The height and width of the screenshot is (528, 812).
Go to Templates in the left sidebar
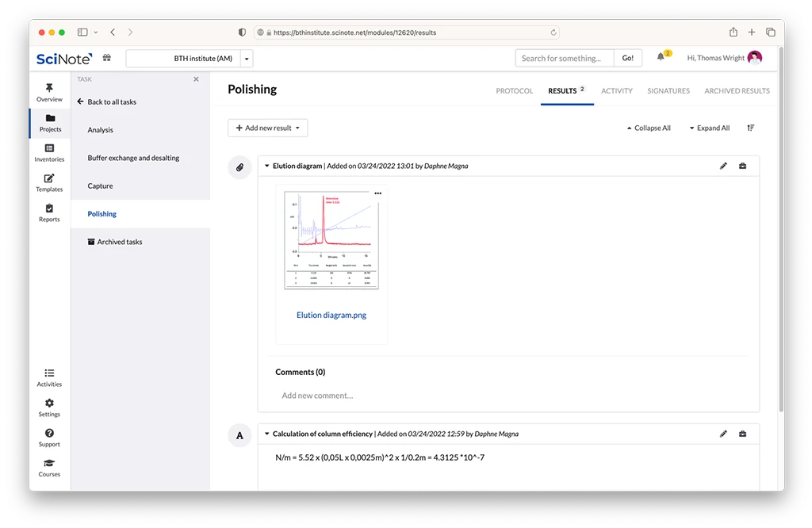49,183
